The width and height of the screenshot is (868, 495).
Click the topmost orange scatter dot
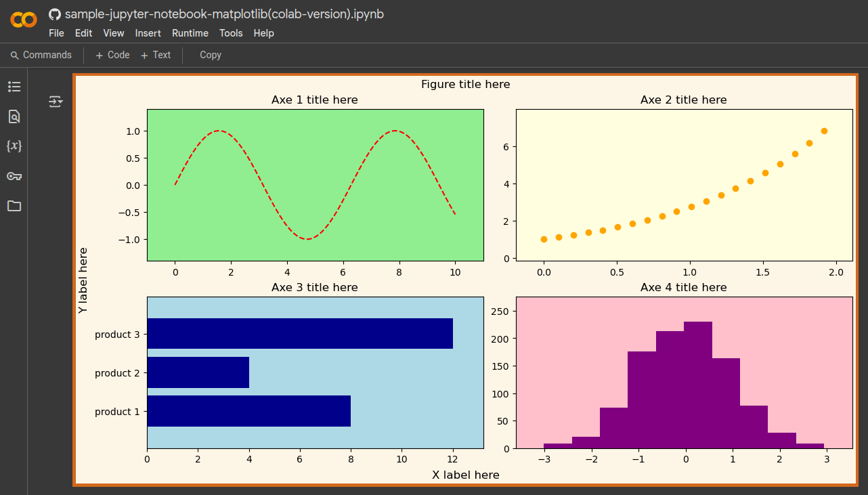pos(824,131)
